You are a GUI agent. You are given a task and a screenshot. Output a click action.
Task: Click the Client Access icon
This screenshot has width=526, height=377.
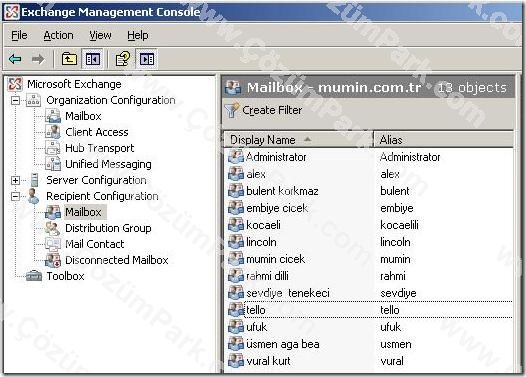[53, 132]
